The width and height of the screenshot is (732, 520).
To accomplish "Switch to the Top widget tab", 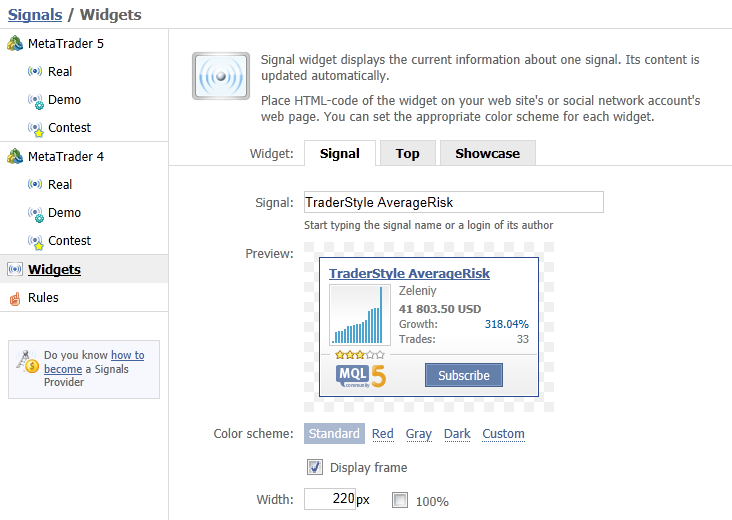I will [408, 153].
